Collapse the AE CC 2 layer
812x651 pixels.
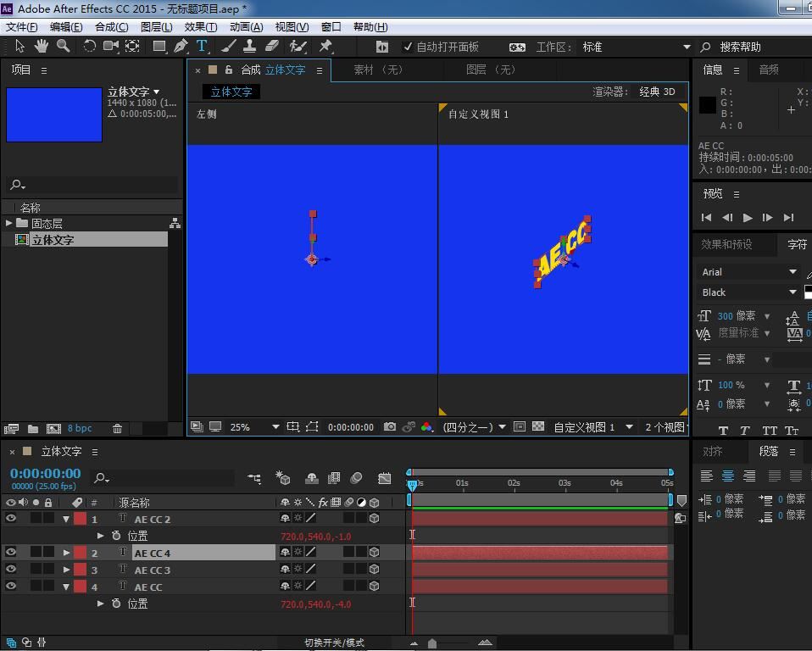(x=66, y=519)
